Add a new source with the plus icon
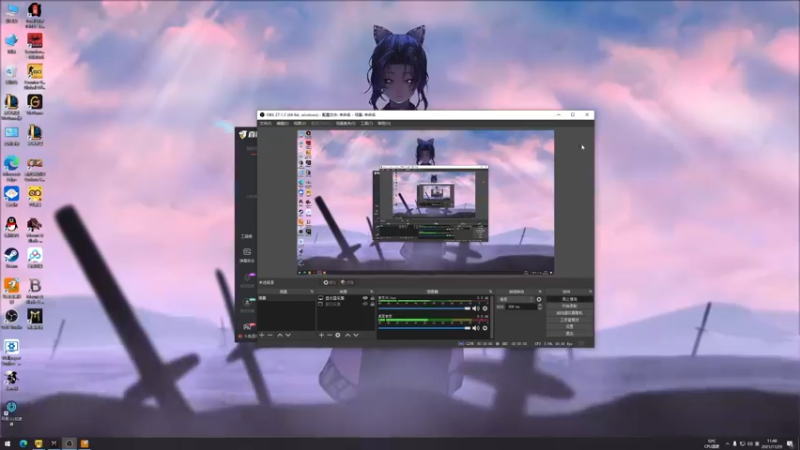 click(x=321, y=335)
